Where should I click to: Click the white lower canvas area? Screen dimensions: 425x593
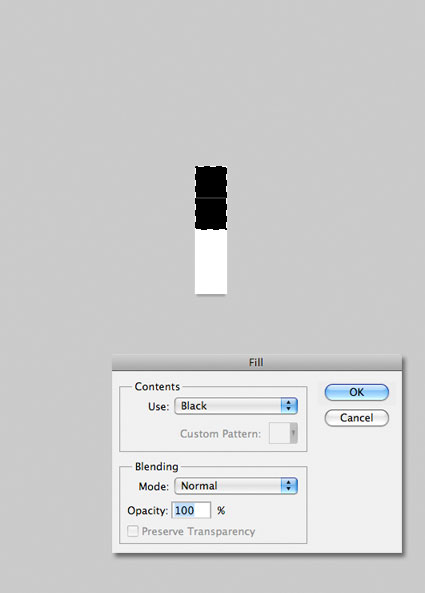tap(211, 262)
